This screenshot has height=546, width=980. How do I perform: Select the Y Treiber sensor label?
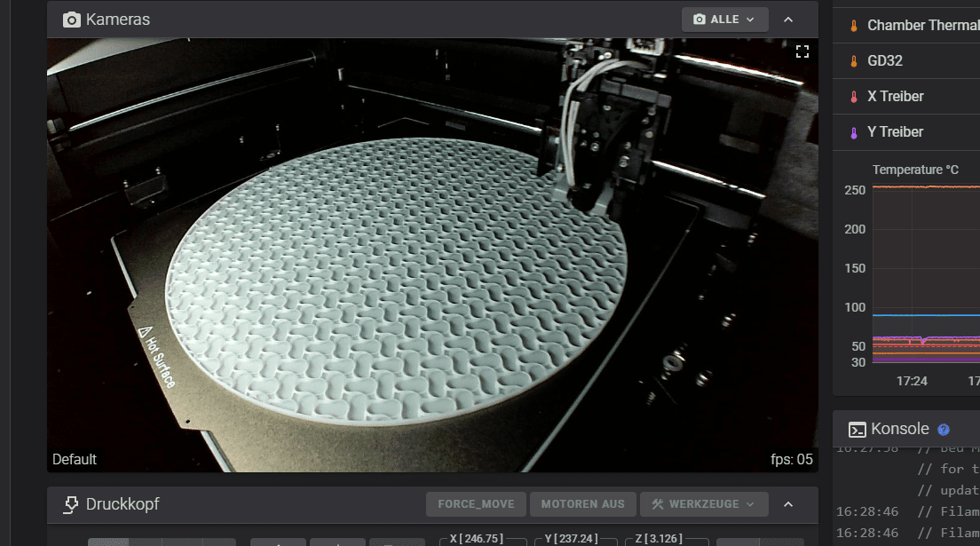pos(895,132)
